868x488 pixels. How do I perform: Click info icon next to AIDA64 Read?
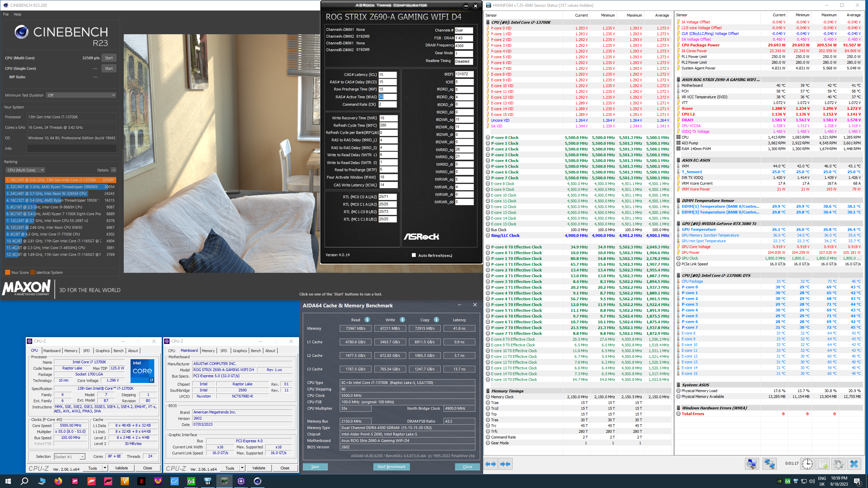[x=367, y=320]
